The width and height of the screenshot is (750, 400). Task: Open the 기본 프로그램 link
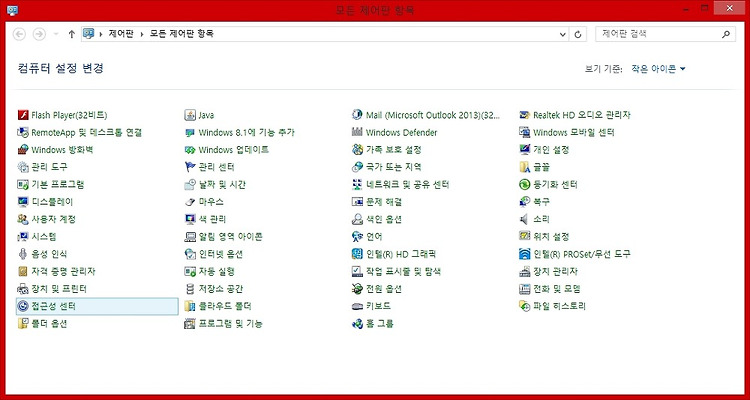coord(58,185)
